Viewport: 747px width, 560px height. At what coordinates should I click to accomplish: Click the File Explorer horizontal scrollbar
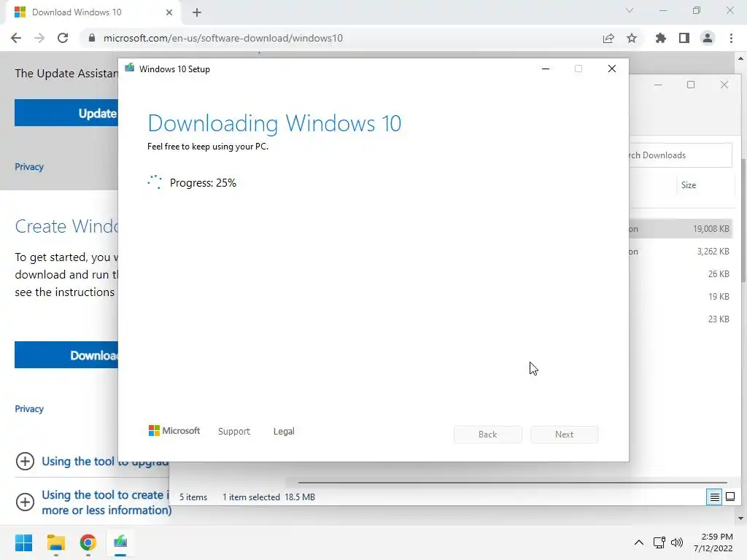(513, 483)
